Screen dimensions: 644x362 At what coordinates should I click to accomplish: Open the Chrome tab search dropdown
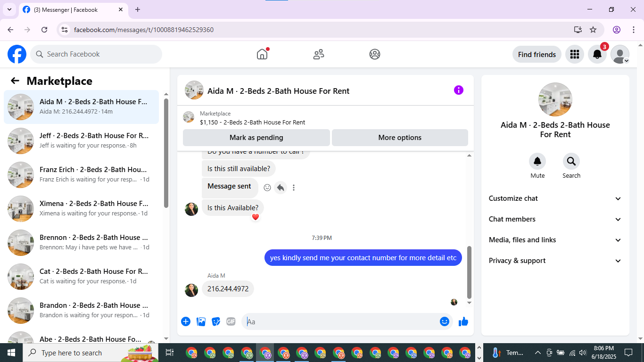tap(9, 9)
